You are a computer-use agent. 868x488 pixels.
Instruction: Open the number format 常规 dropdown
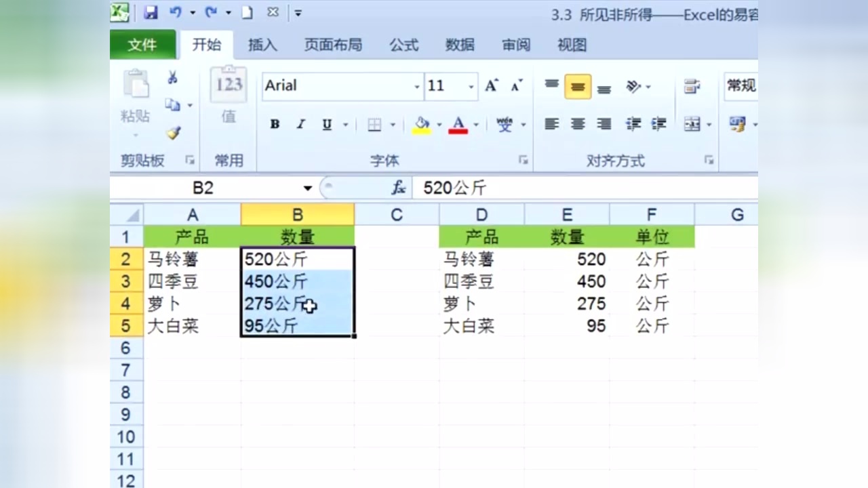pyautogui.click(x=741, y=86)
